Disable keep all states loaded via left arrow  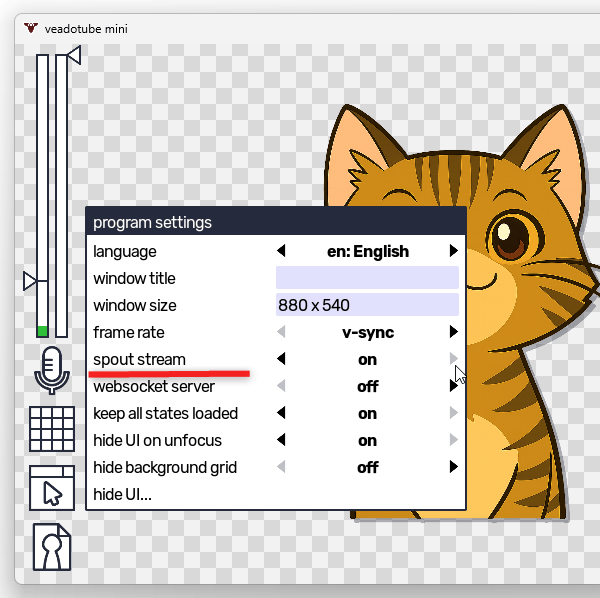click(281, 413)
